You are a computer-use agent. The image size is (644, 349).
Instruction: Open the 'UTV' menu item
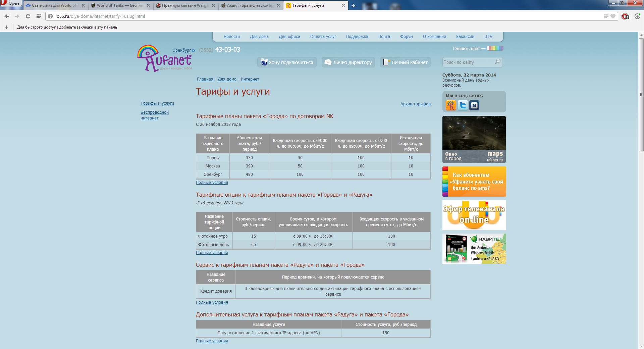(488, 37)
